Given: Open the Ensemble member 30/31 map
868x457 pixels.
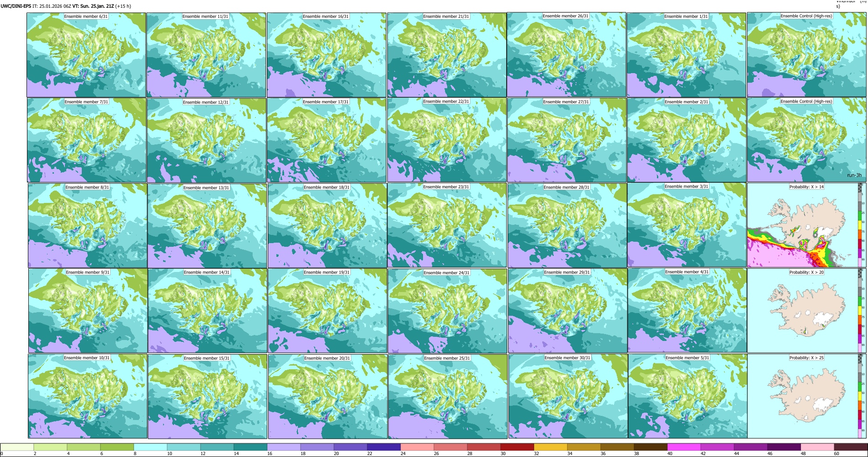Looking at the screenshot, I should click(x=568, y=396).
